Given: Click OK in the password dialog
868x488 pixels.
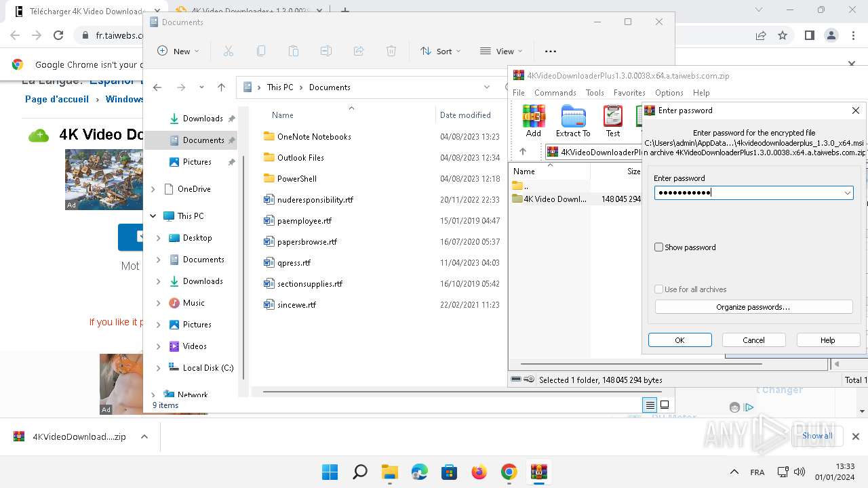Looking at the screenshot, I should 679,340.
